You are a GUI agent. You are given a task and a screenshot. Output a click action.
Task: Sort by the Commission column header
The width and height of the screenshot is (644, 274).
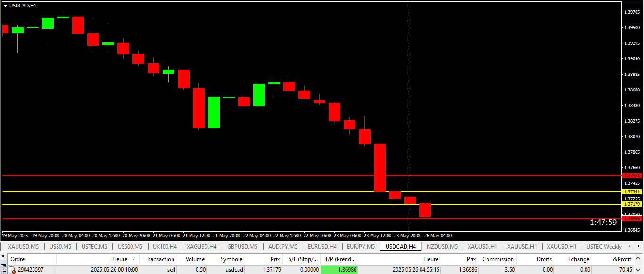[498, 259]
